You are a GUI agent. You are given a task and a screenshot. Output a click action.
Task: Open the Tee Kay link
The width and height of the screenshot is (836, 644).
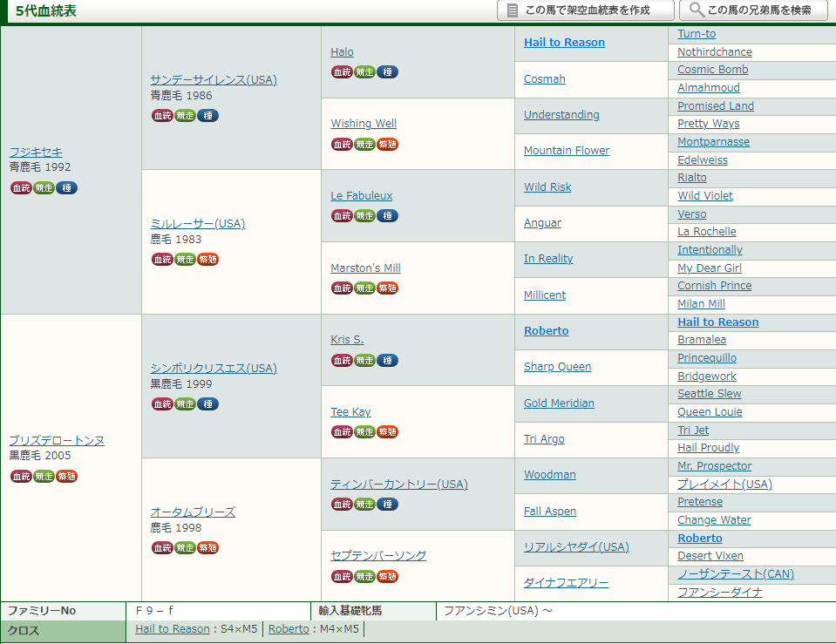coord(350,412)
